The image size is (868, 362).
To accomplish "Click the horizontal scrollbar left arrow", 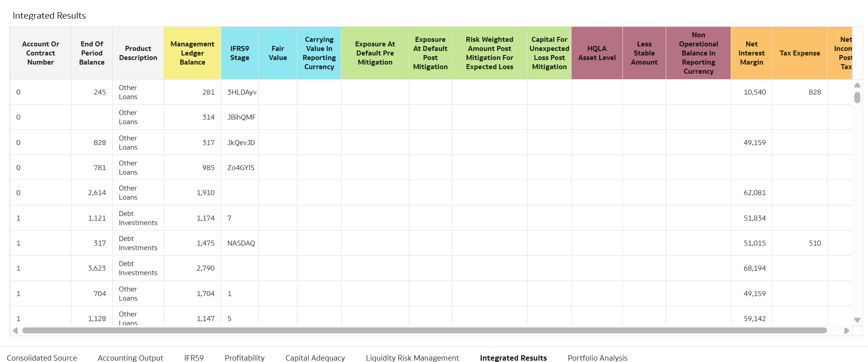I will [x=15, y=331].
